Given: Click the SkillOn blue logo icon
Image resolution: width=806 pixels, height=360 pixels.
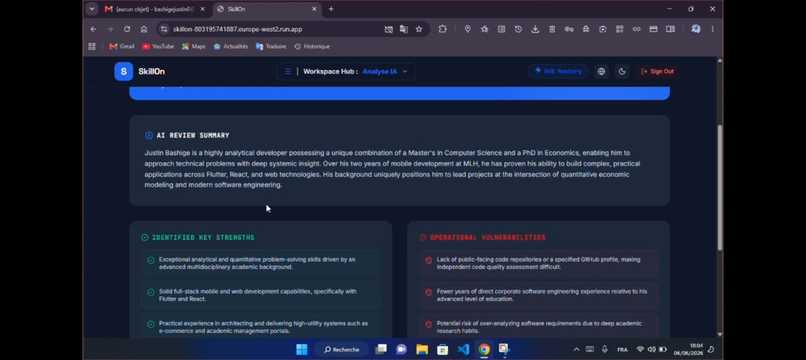Looking at the screenshot, I should [123, 71].
